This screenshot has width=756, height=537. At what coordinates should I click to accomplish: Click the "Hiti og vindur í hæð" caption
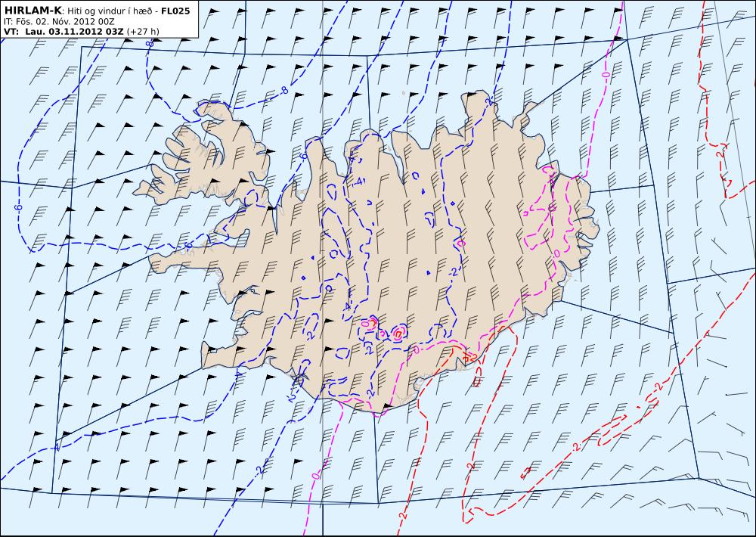tap(110, 11)
